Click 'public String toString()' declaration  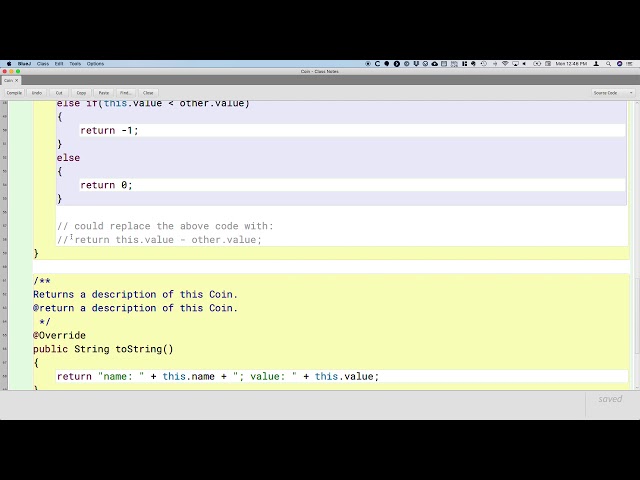pos(103,349)
